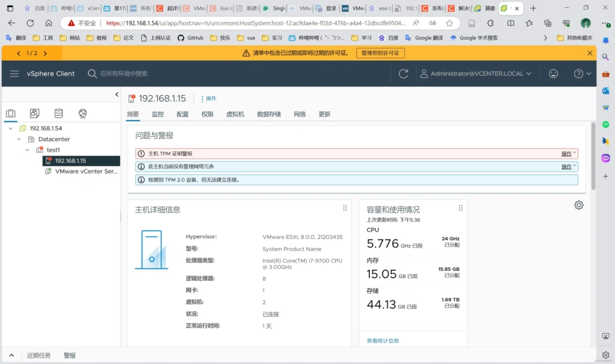Select VMs and Templates inventory icon
This screenshot has width=615, height=364.
click(x=34, y=114)
